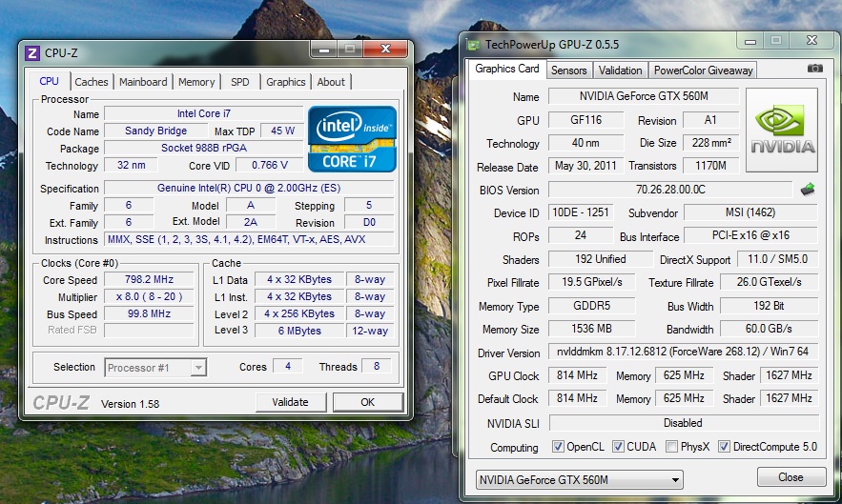
Task: Close the GPU-Z window with the X
Action: click(811, 41)
